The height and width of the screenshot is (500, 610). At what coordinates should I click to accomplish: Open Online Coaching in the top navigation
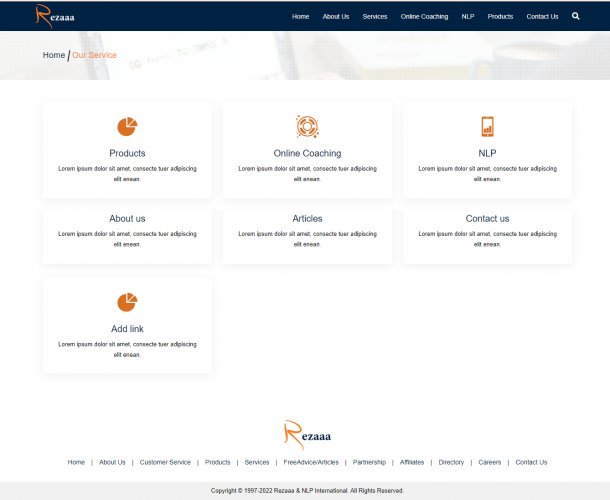pos(424,16)
